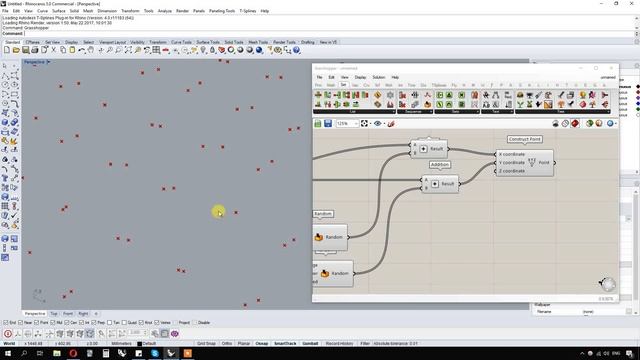Click Grasshopper's Zoom Extents canvas icon
This screenshot has height=360, width=640.
tap(364, 123)
